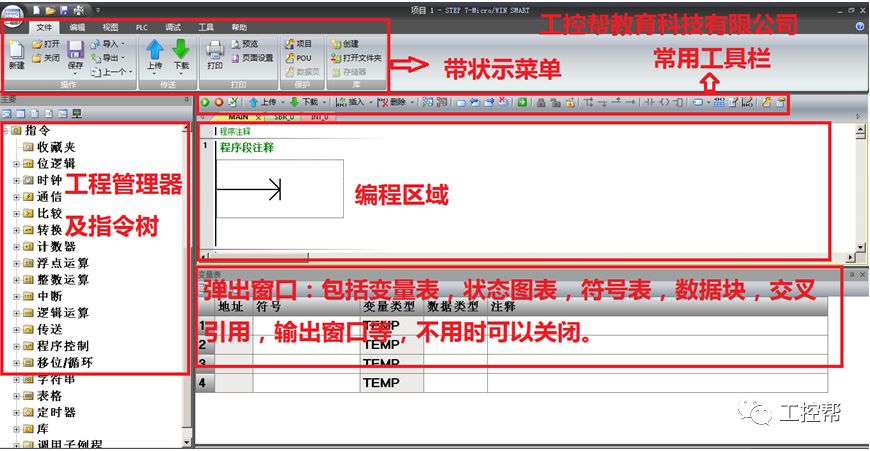Screen dimensions: 870x451
Task: Switch to the 帮助 ribbon tab
Action: tap(239, 27)
